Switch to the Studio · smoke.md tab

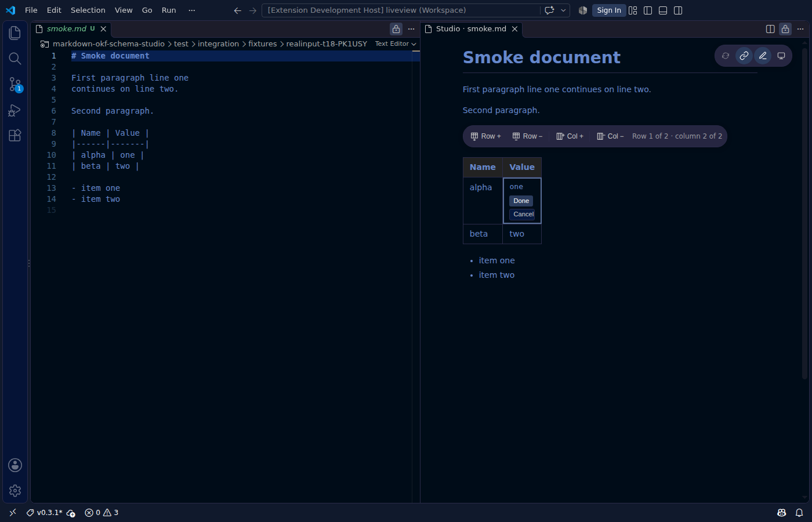click(472, 29)
